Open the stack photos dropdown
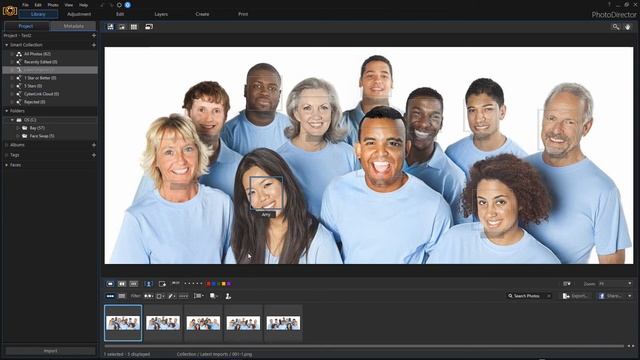This screenshot has height=360, width=640. 213,296
